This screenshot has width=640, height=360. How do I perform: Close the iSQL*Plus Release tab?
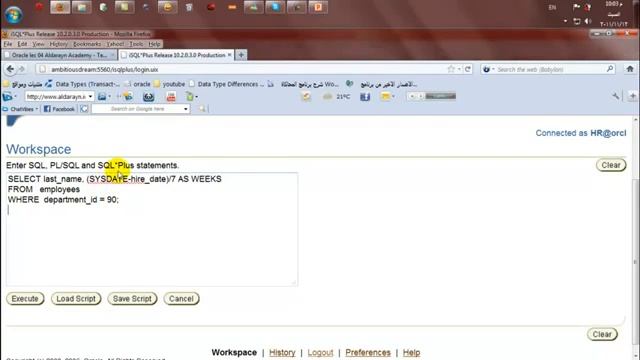coord(229,55)
